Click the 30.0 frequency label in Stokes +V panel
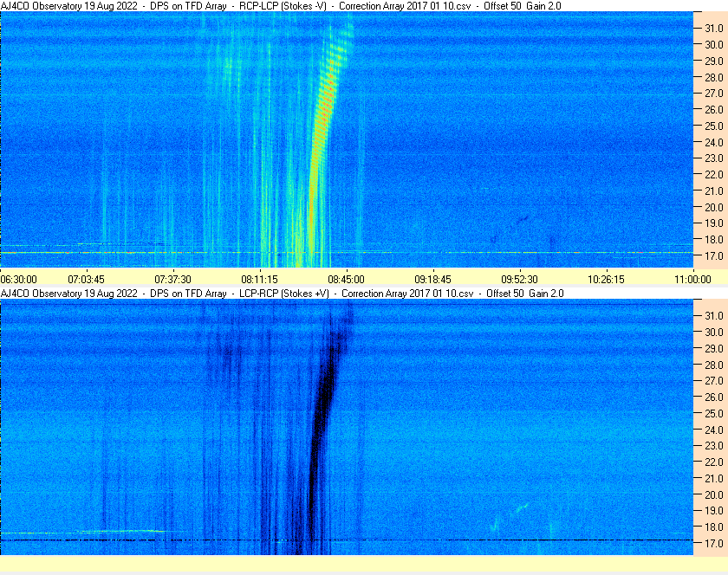The height and width of the screenshot is (575, 728). pos(714,332)
